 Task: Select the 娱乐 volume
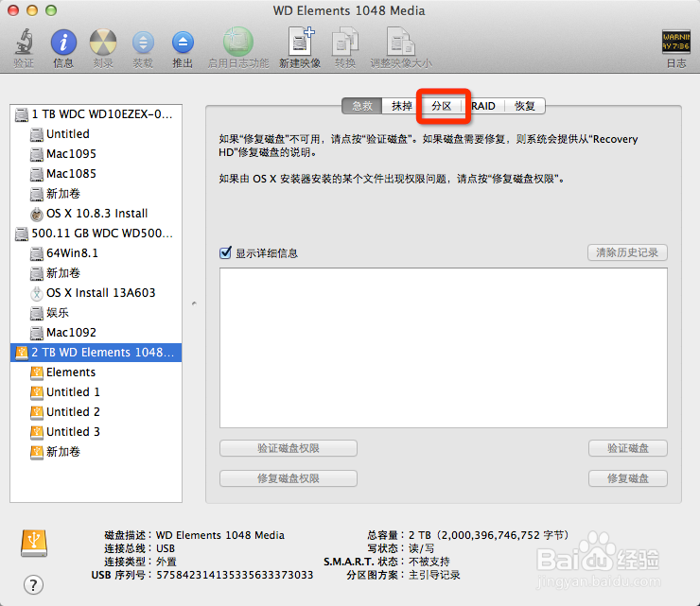coord(96,313)
